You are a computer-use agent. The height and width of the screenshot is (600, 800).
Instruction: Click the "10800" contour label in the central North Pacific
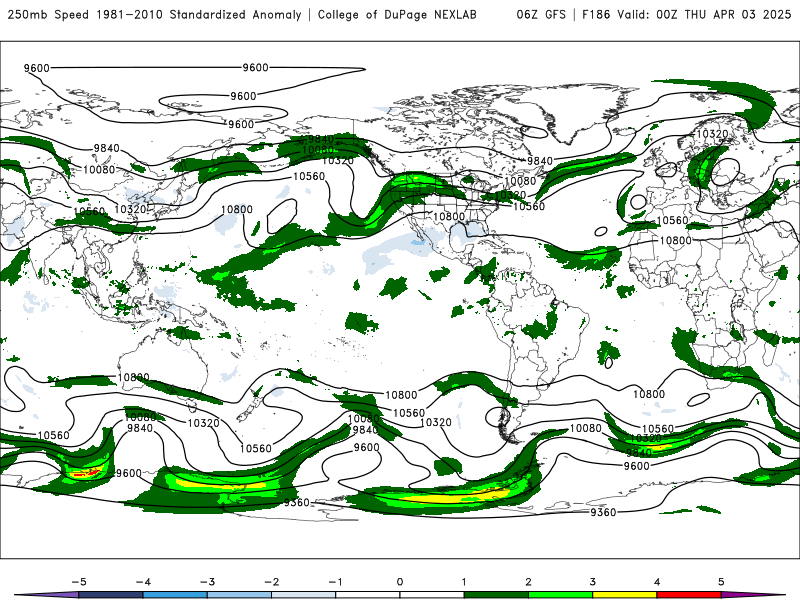point(237,209)
